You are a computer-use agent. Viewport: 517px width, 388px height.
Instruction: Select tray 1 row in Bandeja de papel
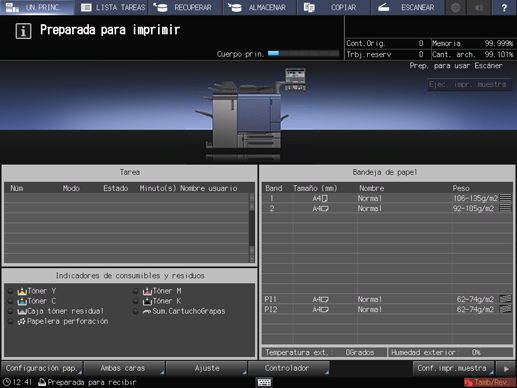coord(387,198)
